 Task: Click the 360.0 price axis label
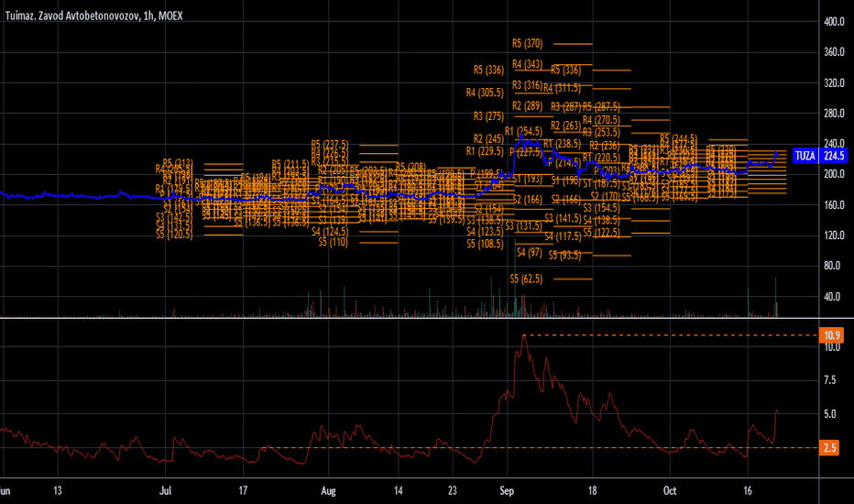point(834,52)
